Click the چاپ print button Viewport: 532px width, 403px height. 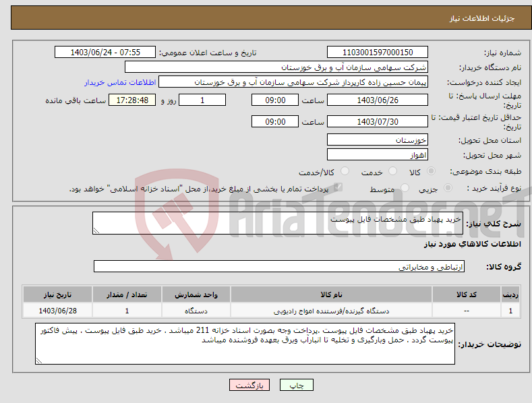pyautogui.click(x=297, y=385)
